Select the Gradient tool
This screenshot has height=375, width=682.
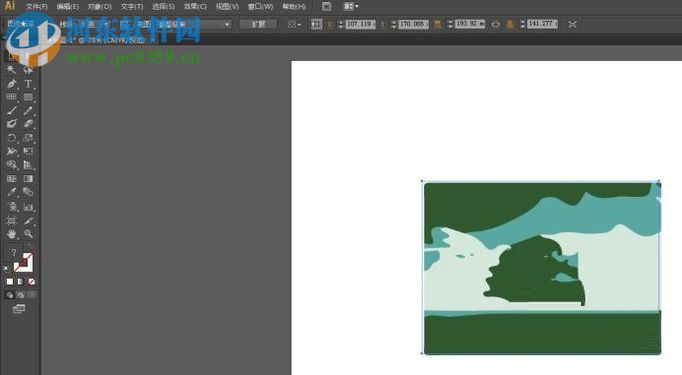coord(28,179)
